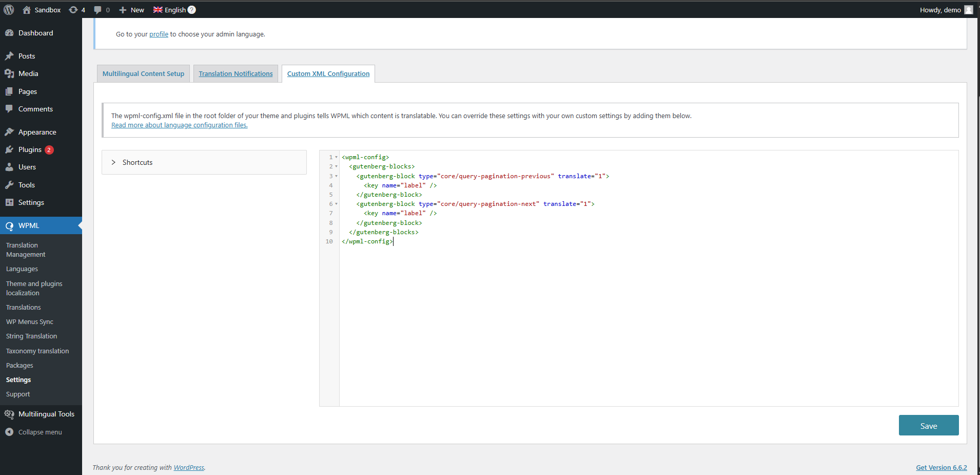This screenshot has height=475, width=980.
Task: Expand the Shortcuts panel
Action: click(x=204, y=162)
